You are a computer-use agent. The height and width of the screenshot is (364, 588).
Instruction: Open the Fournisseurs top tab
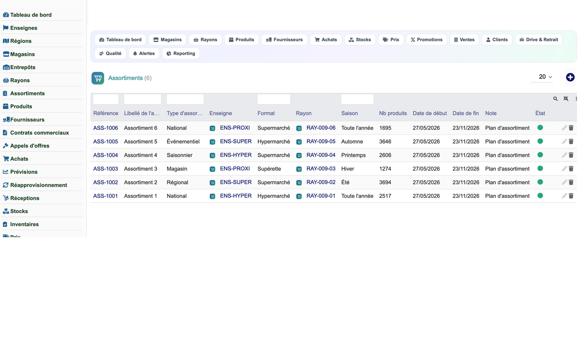click(x=284, y=40)
